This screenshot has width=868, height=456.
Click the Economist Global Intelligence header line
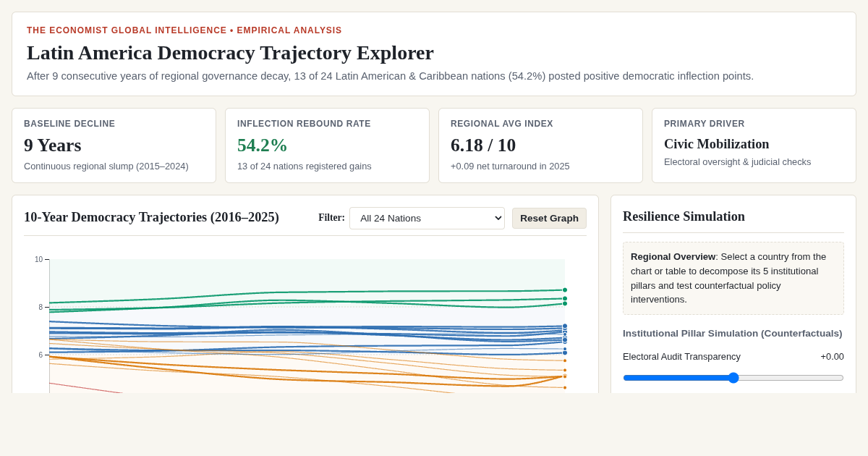184,30
